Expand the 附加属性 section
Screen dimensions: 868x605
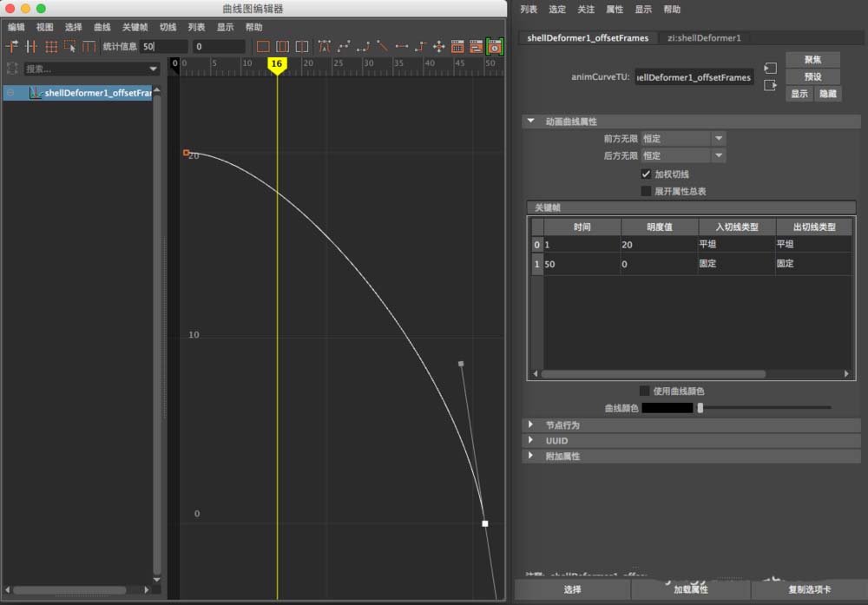531,456
